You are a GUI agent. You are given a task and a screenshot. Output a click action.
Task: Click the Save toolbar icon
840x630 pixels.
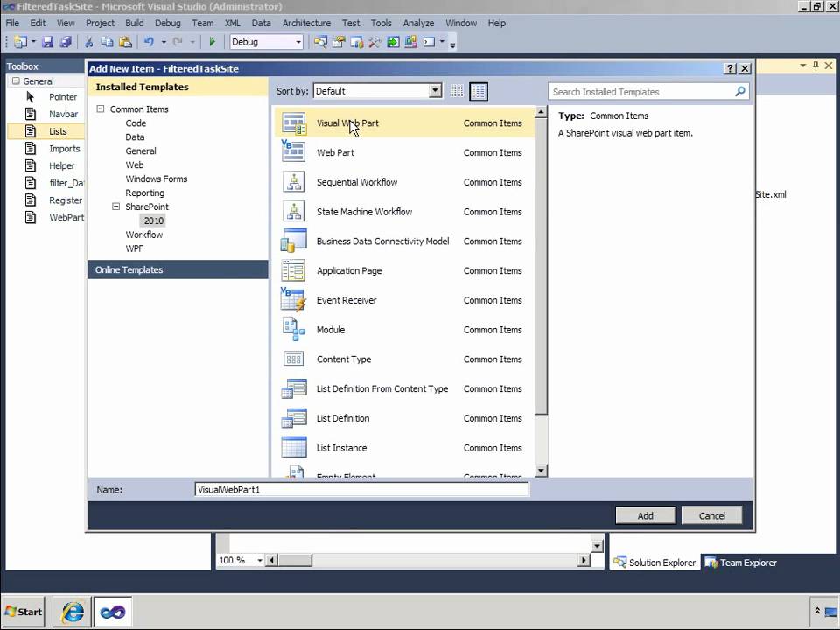(x=47, y=42)
